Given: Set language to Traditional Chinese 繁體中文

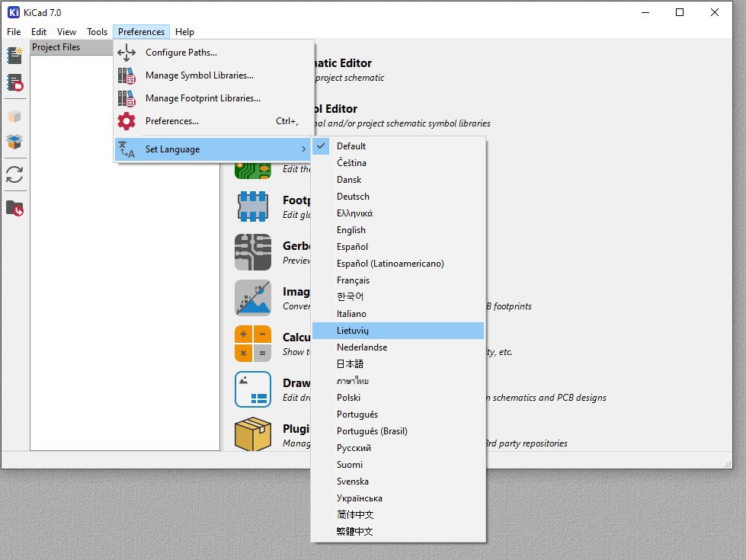Looking at the screenshot, I should click(x=399, y=532).
